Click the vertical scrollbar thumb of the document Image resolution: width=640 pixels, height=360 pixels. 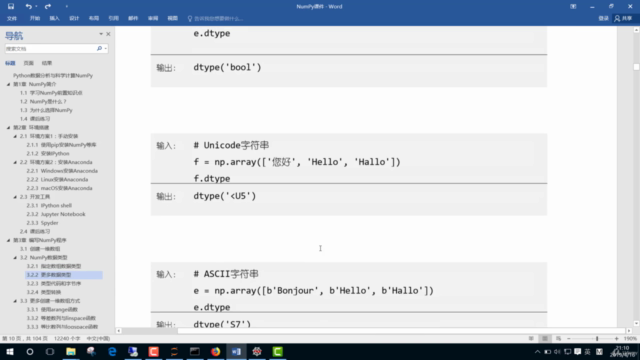(x=636, y=67)
